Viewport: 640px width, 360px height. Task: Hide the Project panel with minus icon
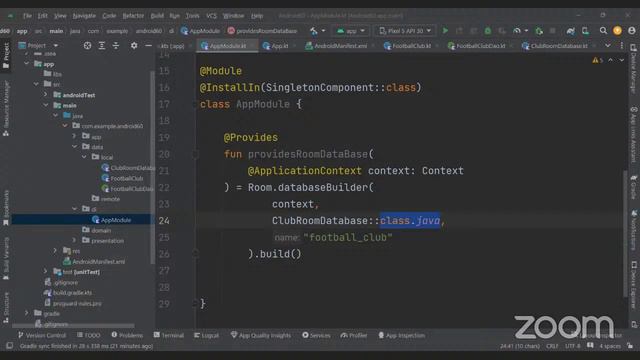(148, 46)
